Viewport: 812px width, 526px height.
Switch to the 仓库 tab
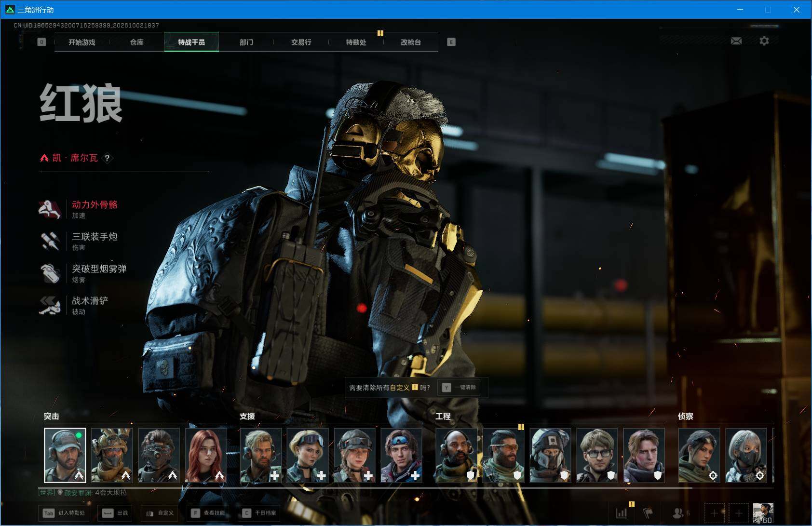pyautogui.click(x=137, y=42)
